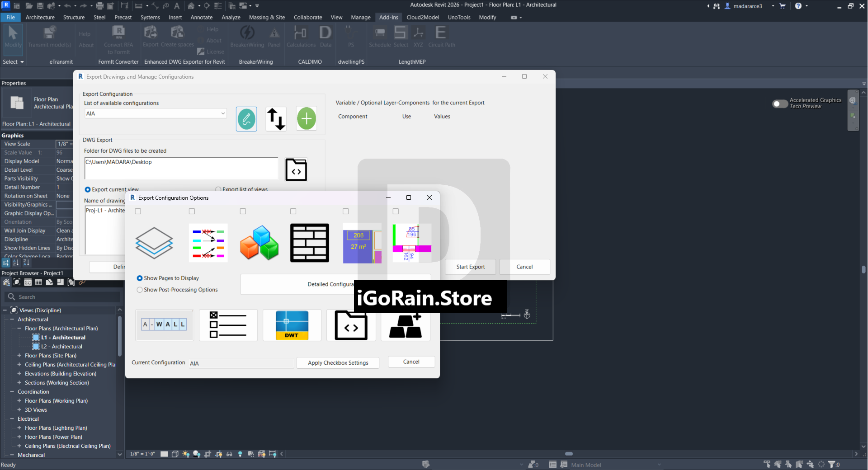Click the edit configuration pencil icon

point(246,119)
